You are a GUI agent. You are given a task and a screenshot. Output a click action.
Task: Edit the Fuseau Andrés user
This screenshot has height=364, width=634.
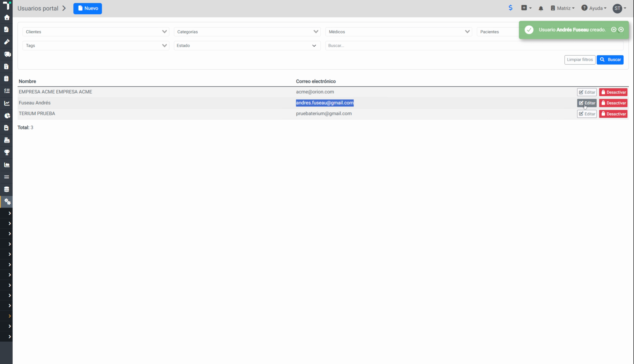click(x=587, y=103)
